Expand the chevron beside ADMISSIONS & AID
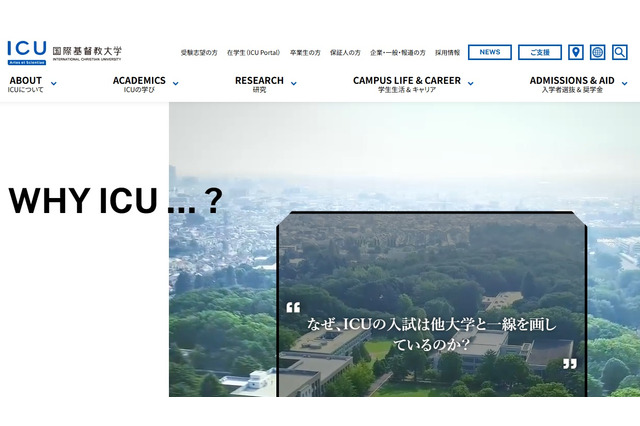 (x=624, y=83)
